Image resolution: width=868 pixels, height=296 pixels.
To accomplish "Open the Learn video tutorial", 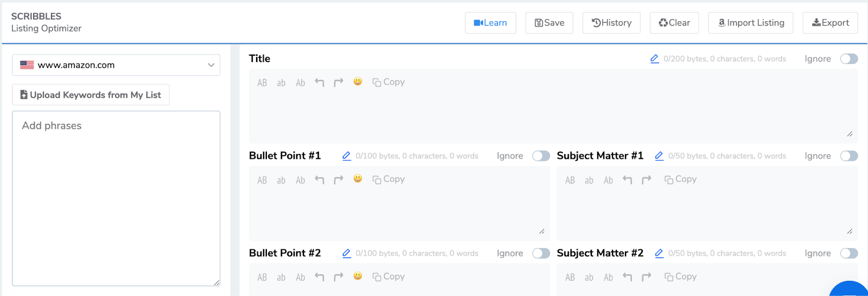I will point(490,23).
